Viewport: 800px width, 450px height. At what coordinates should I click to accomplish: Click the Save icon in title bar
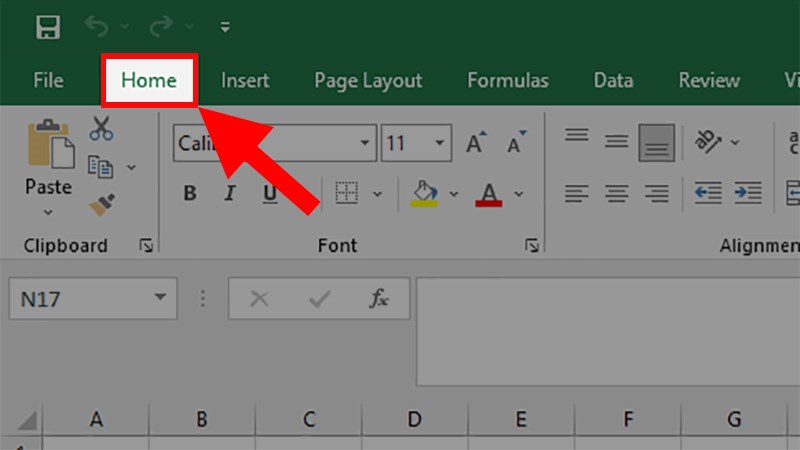pos(48,27)
